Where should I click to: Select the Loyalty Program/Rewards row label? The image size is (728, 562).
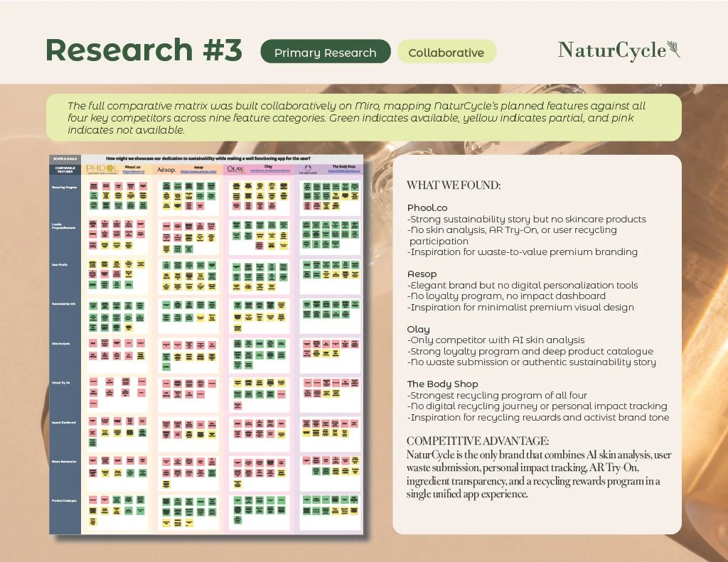(64, 226)
